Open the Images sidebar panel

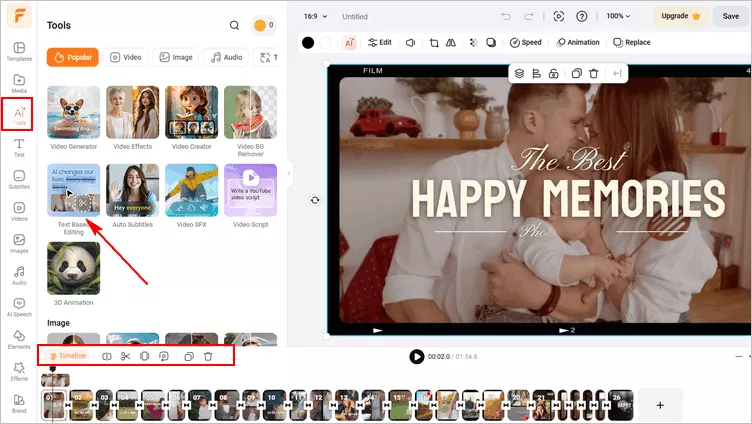pos(19,244)
